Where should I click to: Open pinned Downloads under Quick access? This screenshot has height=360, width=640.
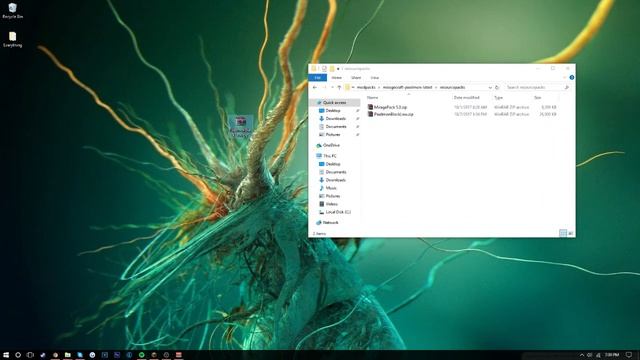[336, 118]
